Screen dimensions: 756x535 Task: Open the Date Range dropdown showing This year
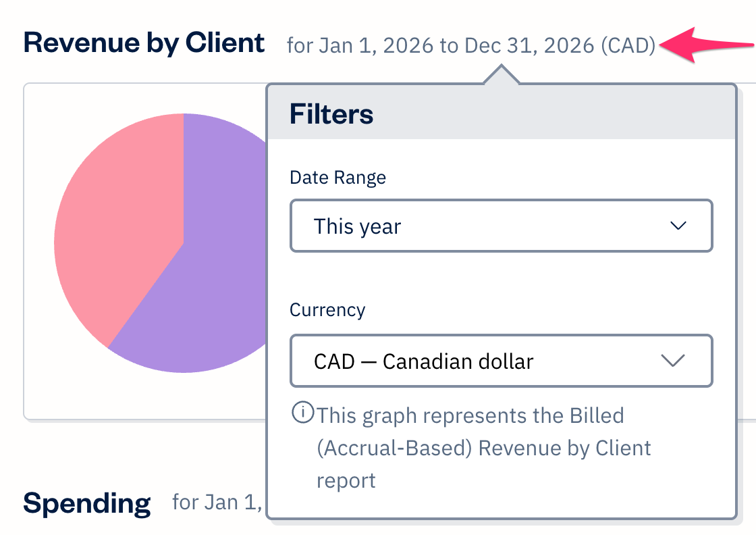501,226
